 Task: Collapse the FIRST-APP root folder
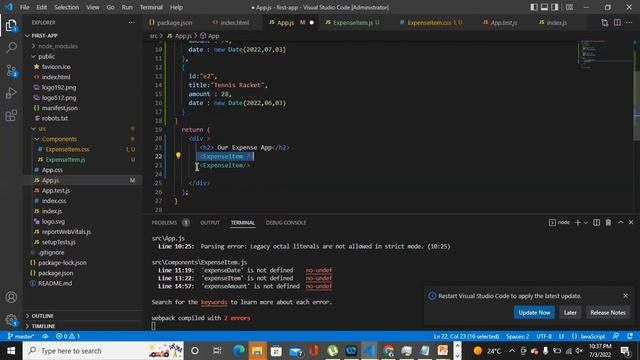[28, 36]
